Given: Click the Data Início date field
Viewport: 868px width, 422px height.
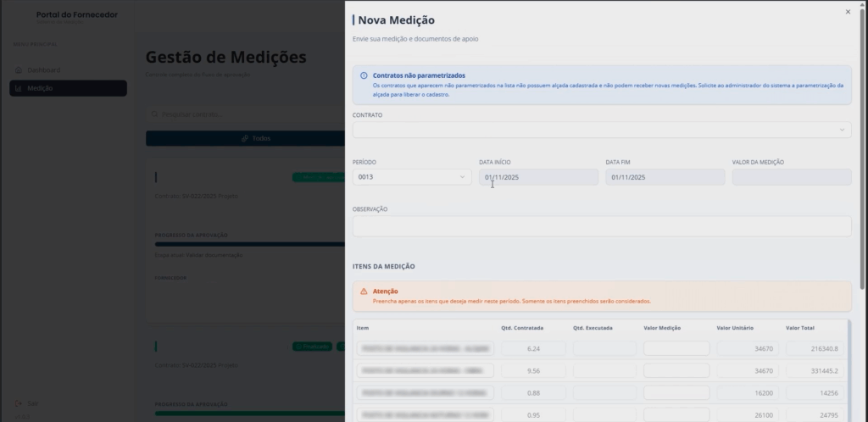Looking at the screenshot, I should [x=538, y=177].
